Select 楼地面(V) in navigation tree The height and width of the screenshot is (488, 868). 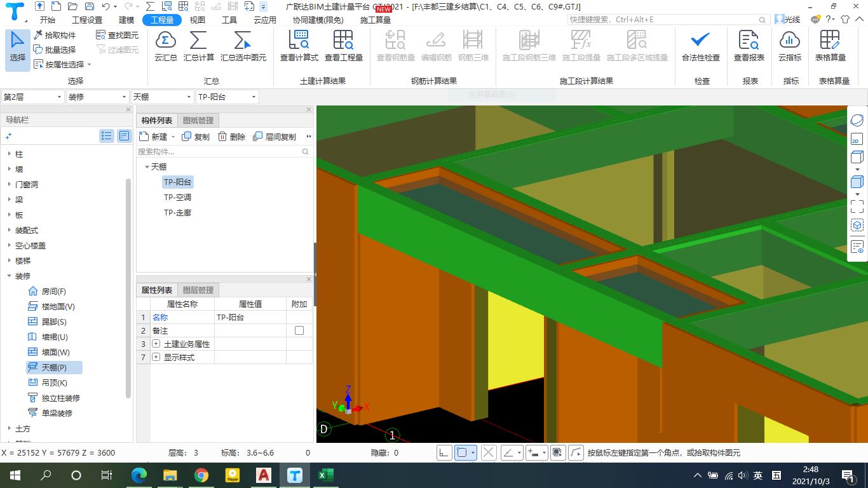[51, 307]
